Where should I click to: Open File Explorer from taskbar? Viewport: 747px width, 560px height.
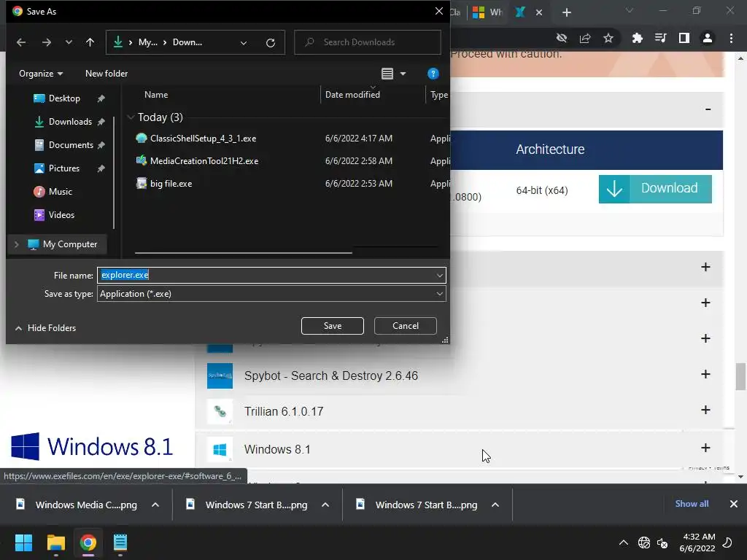55,542
